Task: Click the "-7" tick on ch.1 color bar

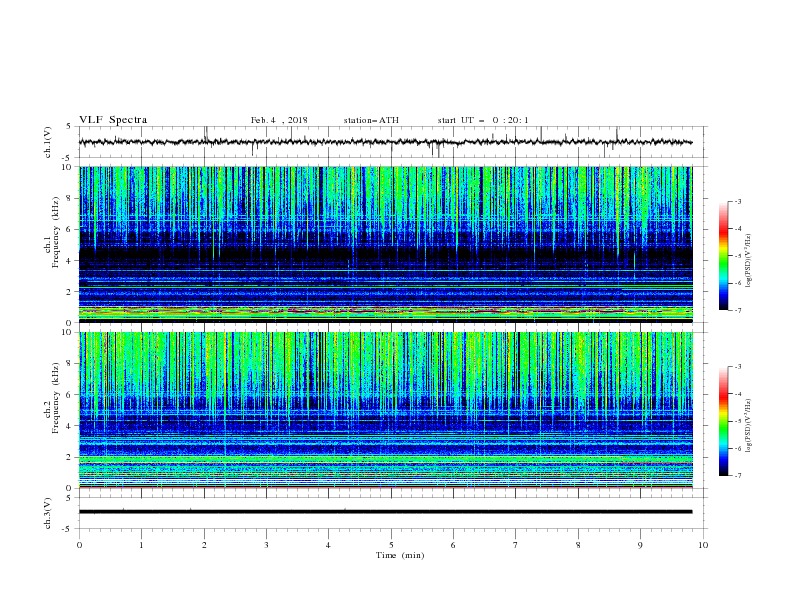Action: 737,310
